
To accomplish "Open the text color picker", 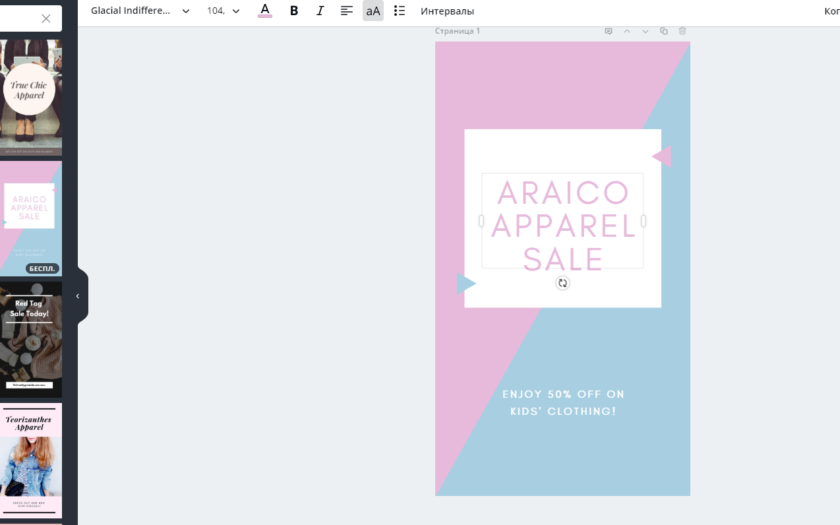I will (x=265, y=11).
